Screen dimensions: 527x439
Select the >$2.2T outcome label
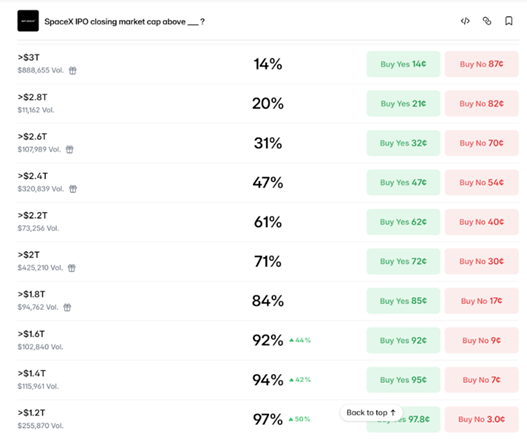tap(33, 215)
